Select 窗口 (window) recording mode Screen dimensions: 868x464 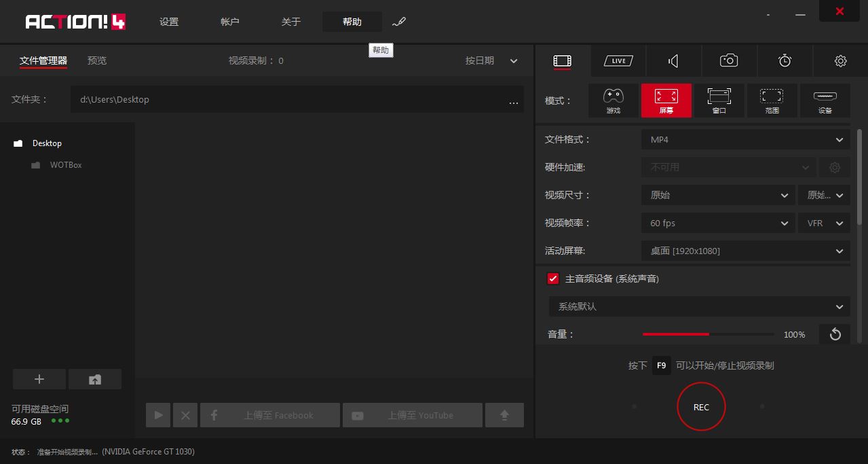pos(719,101)
